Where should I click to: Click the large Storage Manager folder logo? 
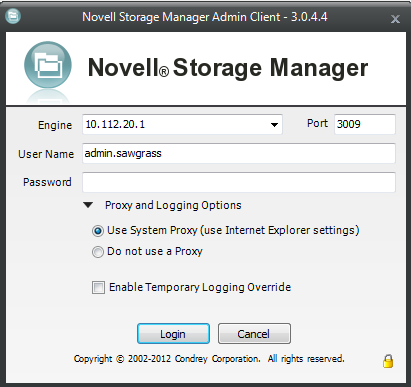48,65
